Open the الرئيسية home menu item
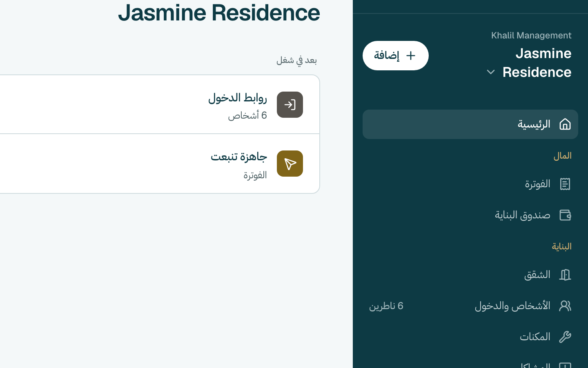Viewport: 588px width, 368px height. point(470,124)
